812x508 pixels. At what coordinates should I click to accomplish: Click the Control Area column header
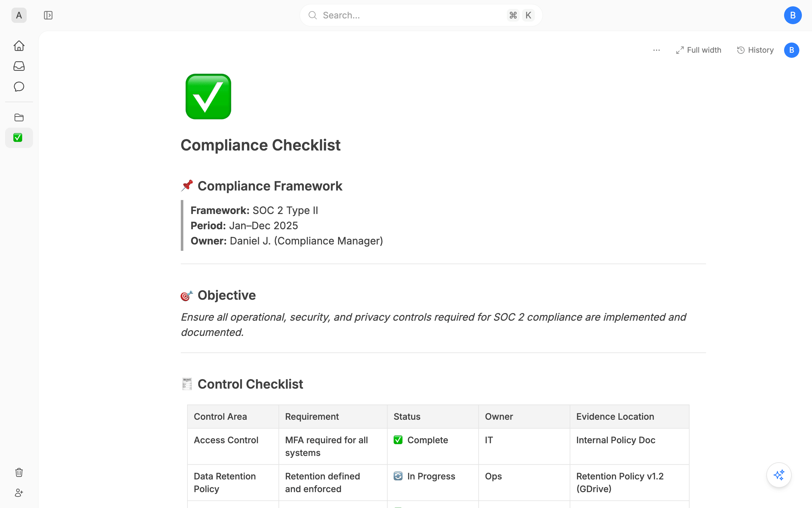click(x=233, y=417)
